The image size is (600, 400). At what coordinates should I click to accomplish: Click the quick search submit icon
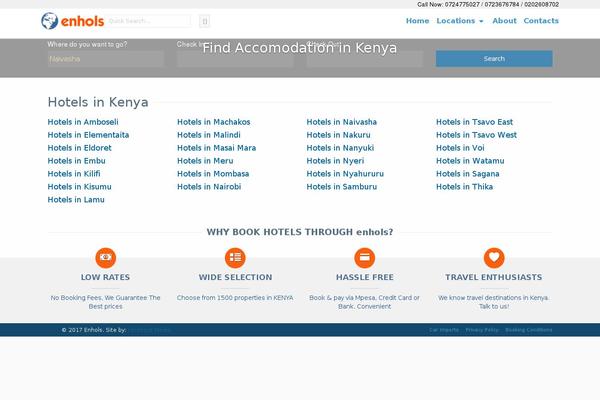(x=205, y=21)
